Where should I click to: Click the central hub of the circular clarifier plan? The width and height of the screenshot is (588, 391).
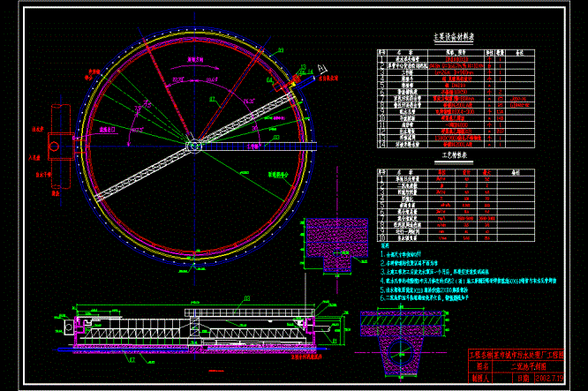coord(194,147)
